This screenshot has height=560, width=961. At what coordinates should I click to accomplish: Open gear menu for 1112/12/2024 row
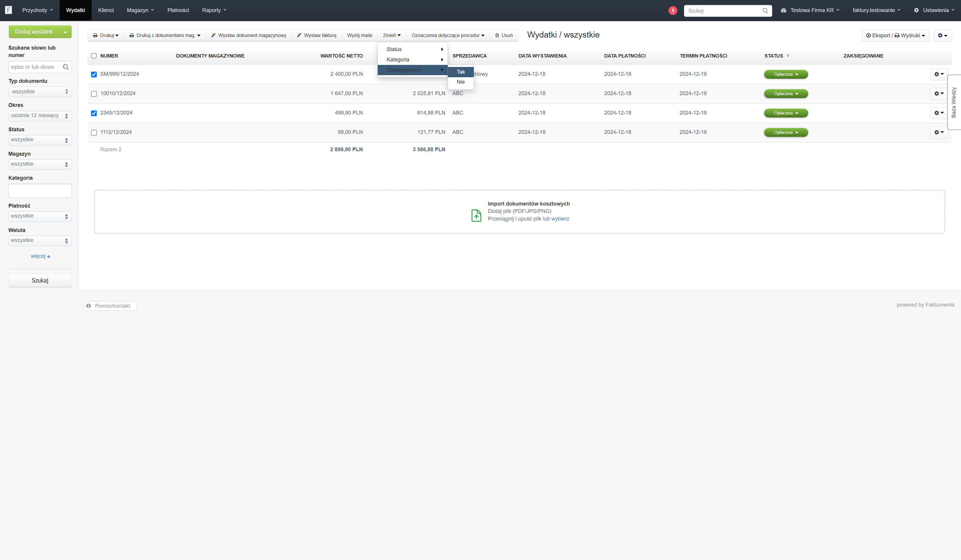pos(939,133)
